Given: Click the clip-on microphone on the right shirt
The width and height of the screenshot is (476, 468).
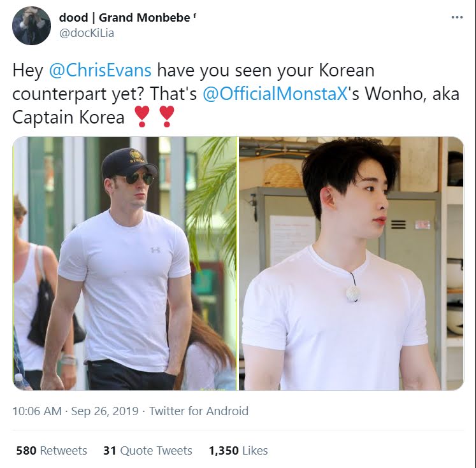Looking at the screenshot, I should coord(354,292).
